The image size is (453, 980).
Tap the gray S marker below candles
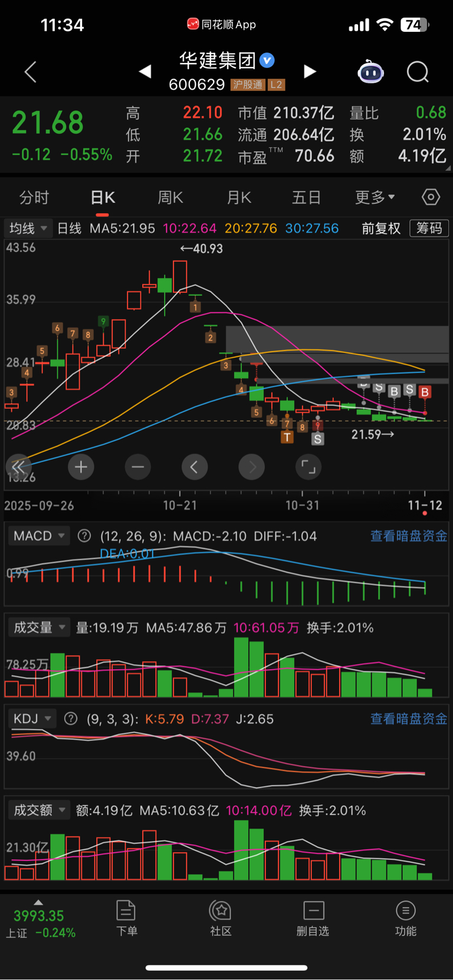click(x=318, y=439)
